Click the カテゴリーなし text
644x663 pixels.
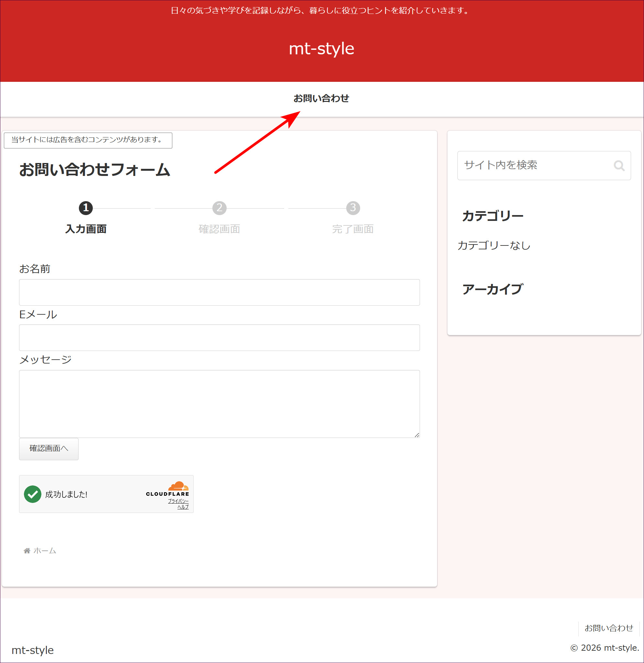click(494, 245)
